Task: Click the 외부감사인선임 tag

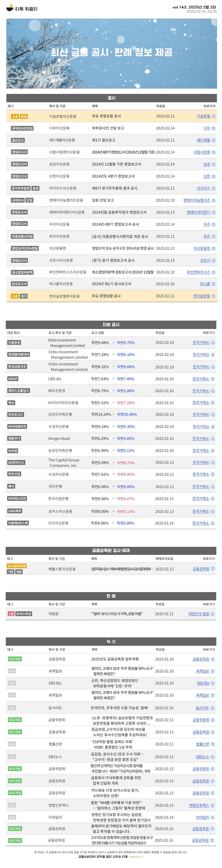Action: [22, 128]
